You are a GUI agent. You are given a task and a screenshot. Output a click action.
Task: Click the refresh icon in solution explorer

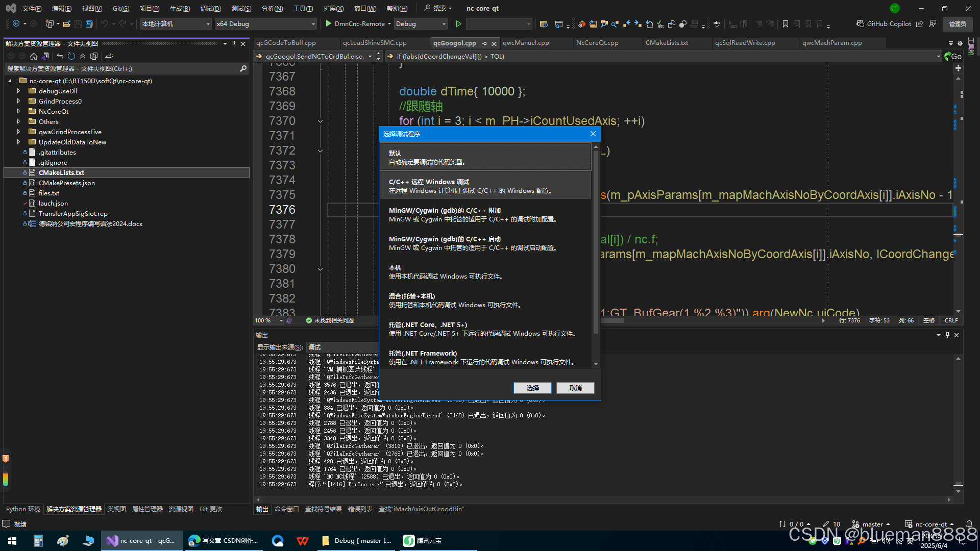point(71,56)
